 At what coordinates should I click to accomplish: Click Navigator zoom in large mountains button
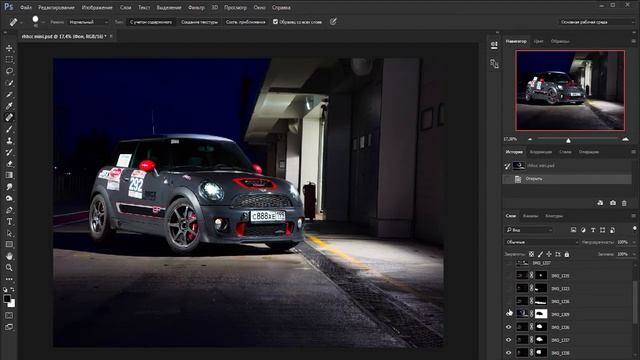click(x=625, y=139)
